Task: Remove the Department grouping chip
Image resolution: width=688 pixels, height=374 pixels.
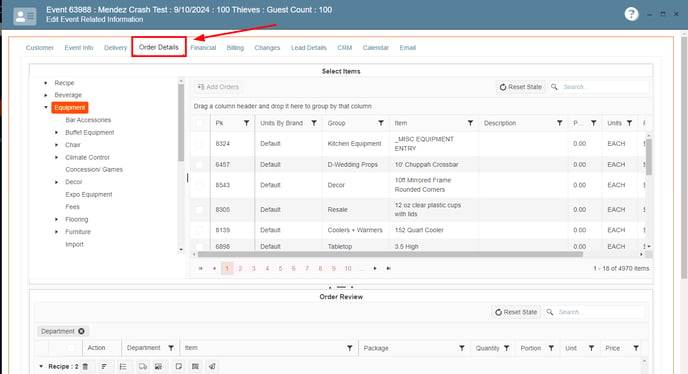Action: pos(81,331)
